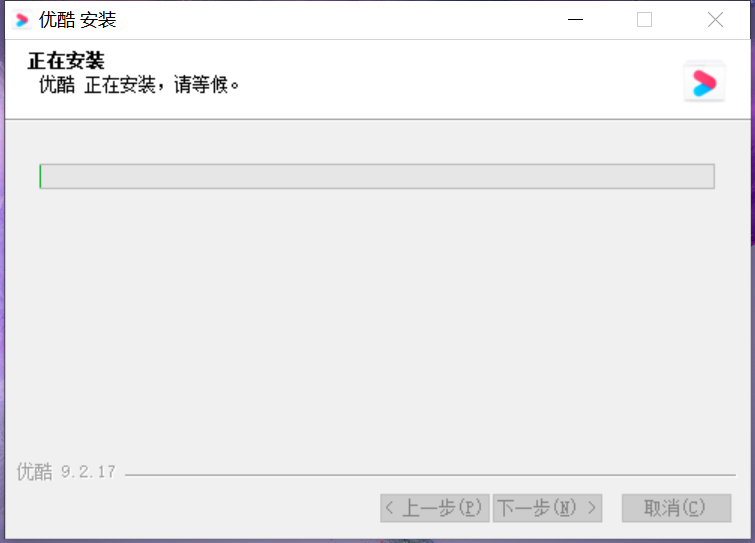Cancel installation with 取消(C) button
This screenshot has width=755, height=543.
click(x=677, y=508)
